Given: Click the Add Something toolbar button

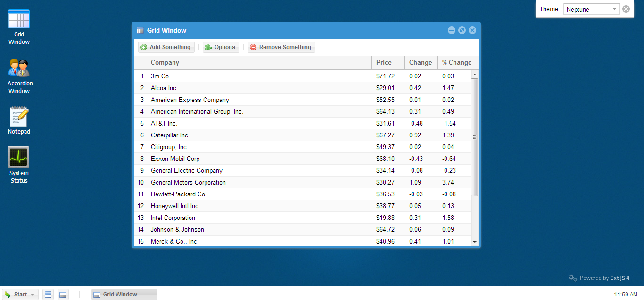Looking at the screenshot, I should coord(166,47).
